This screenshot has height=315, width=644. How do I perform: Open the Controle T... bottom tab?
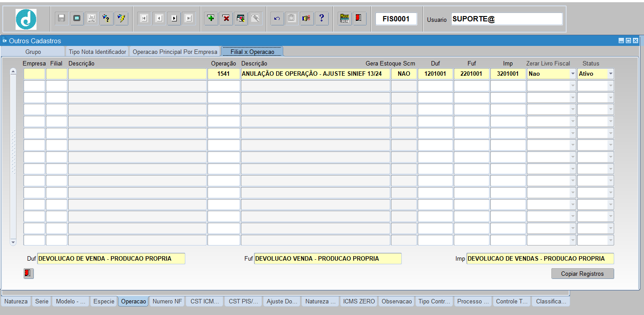pyautogui.click(x=512, y=302)
